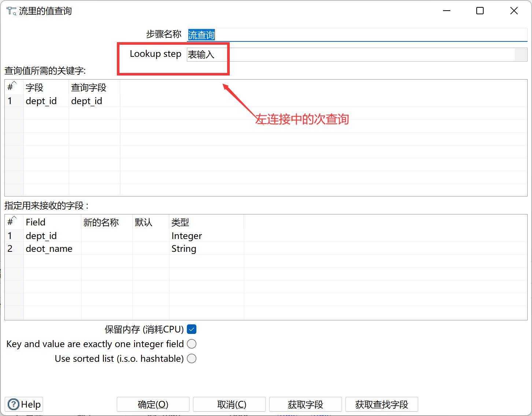Click the 默认 column header
The image size is (532, 416).
[151, 222]
